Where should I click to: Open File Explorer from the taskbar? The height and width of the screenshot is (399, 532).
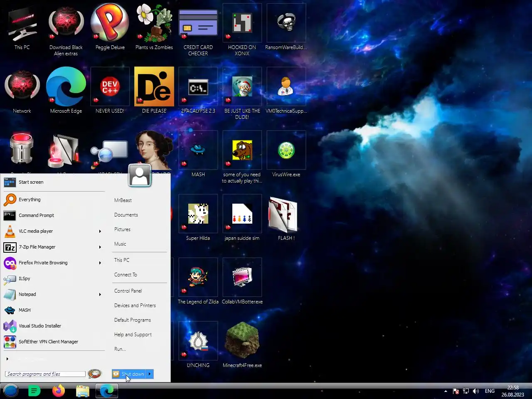pyautogui.click(x=83, y=391)
